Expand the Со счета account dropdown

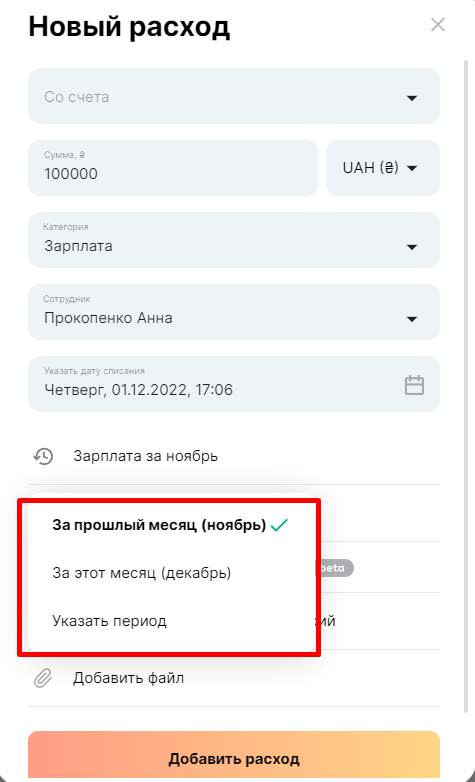(x=234, y=96)
